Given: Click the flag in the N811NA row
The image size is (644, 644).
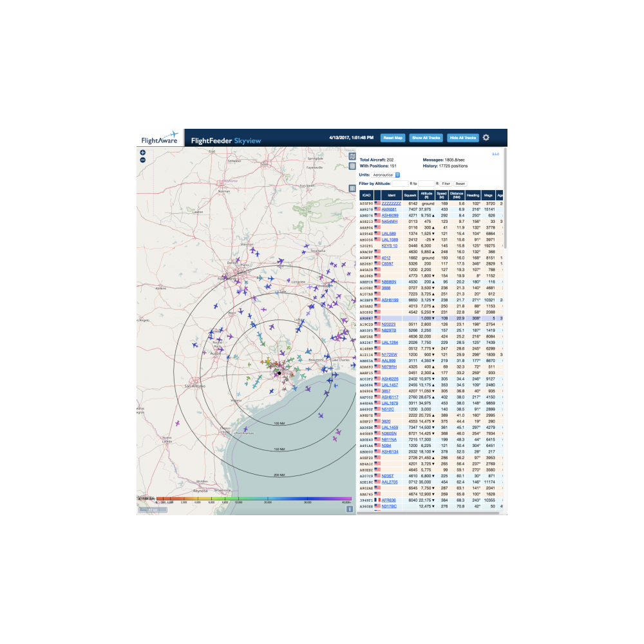Looking at the screenshot, I should pyautogui.click(x=377, y=439).
